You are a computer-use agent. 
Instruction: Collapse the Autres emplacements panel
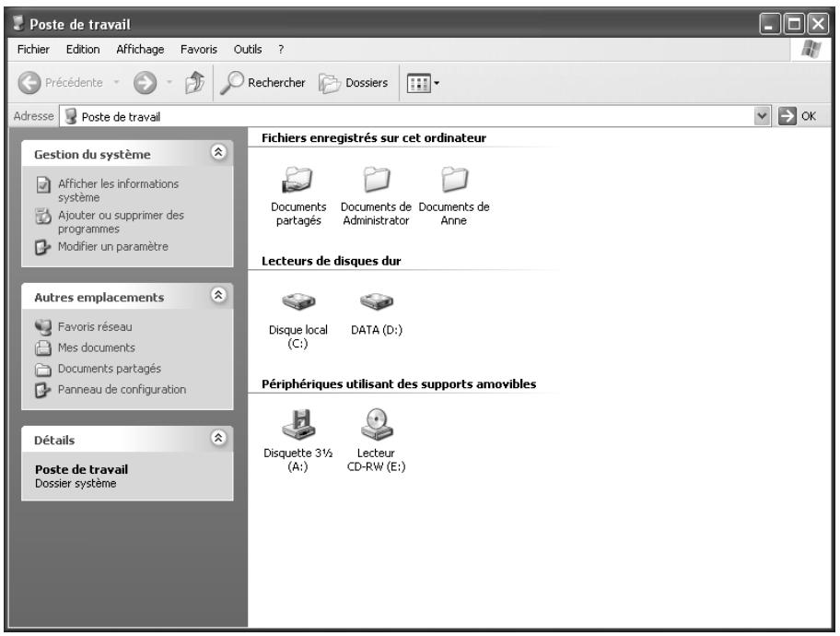218,295
